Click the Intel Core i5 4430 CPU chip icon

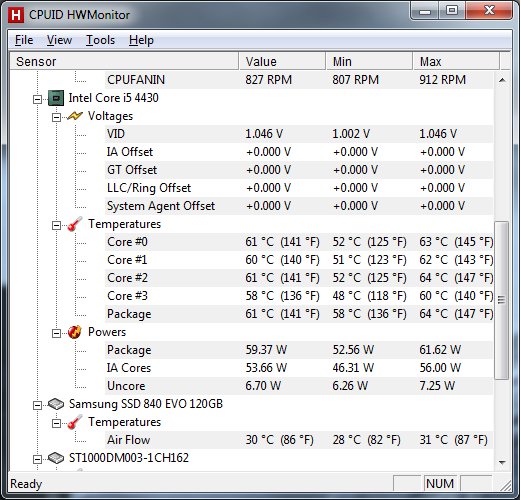[x=56, y=98]
